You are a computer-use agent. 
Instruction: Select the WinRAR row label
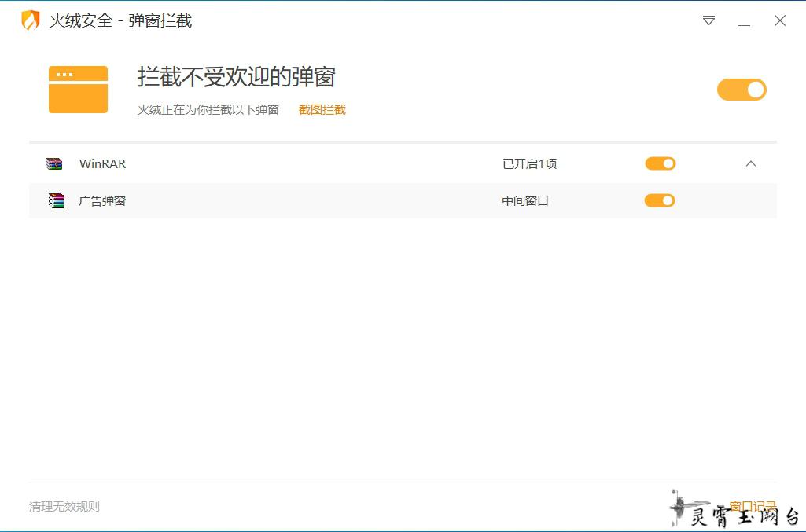click(x=102, y=164)
